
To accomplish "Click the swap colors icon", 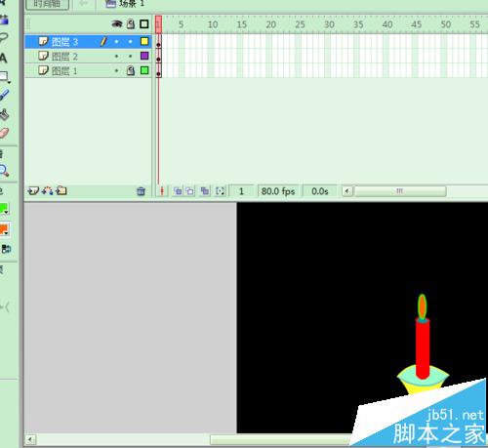I will click(6, 249).
